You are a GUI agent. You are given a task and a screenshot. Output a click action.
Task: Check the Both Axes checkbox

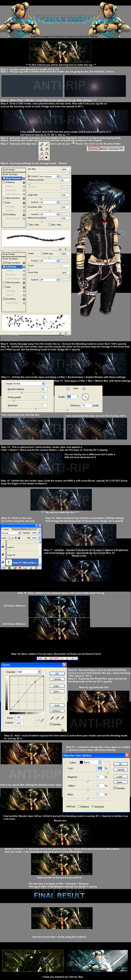coord(42,253)
